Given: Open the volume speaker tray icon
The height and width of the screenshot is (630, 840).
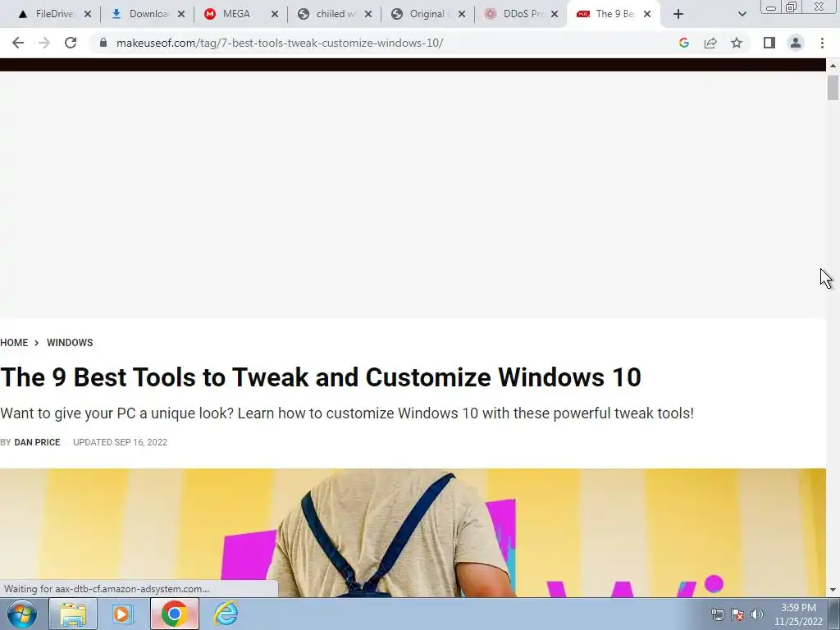Looking at the screenshot, I should [757, 614].
